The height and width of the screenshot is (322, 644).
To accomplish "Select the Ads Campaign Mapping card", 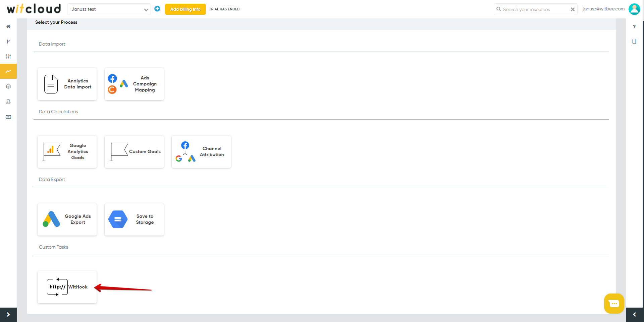I will (134, 84).
